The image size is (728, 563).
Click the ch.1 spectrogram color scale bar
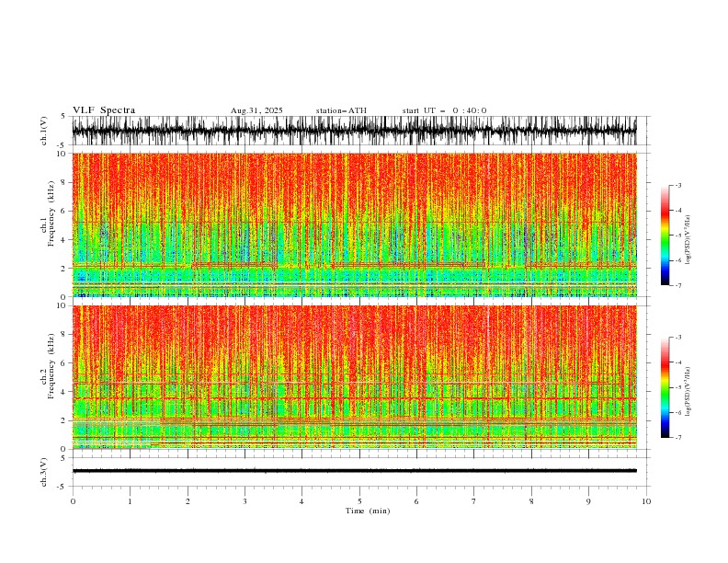(x=665, y=236)
